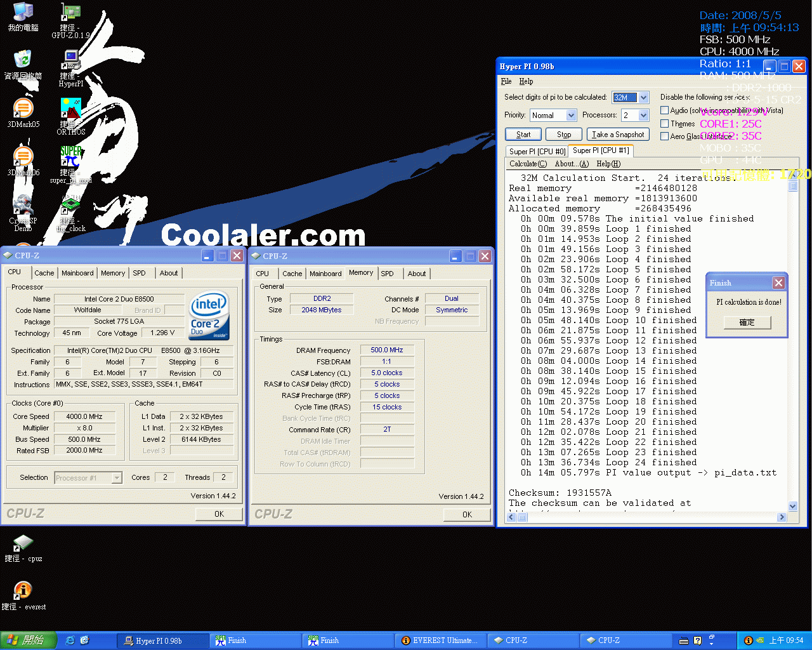Click the Internet Explorer quick launch icon
812x650 pixels.
click(x=70, y=640)
